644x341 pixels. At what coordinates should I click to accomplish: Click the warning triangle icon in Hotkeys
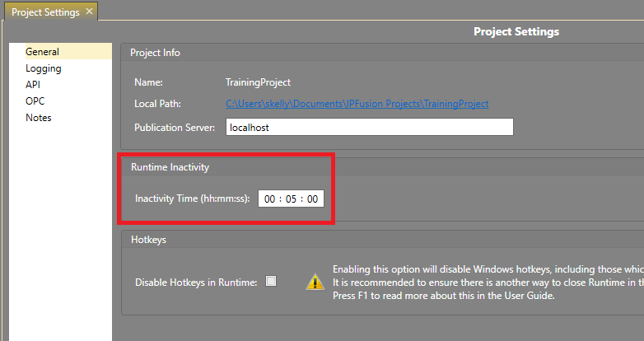(315, 282)
